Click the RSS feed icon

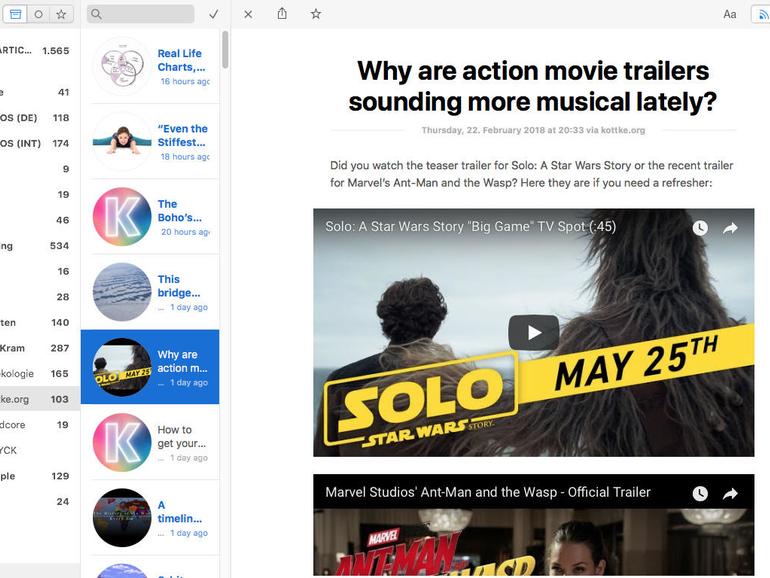coord(763,14)
